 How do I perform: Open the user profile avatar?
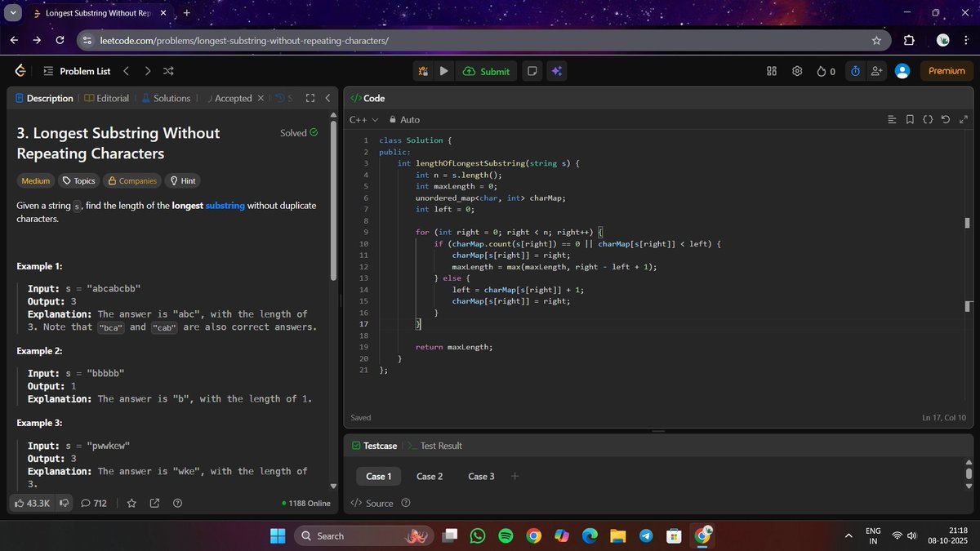pyautogui.click(x=902, y=71)
